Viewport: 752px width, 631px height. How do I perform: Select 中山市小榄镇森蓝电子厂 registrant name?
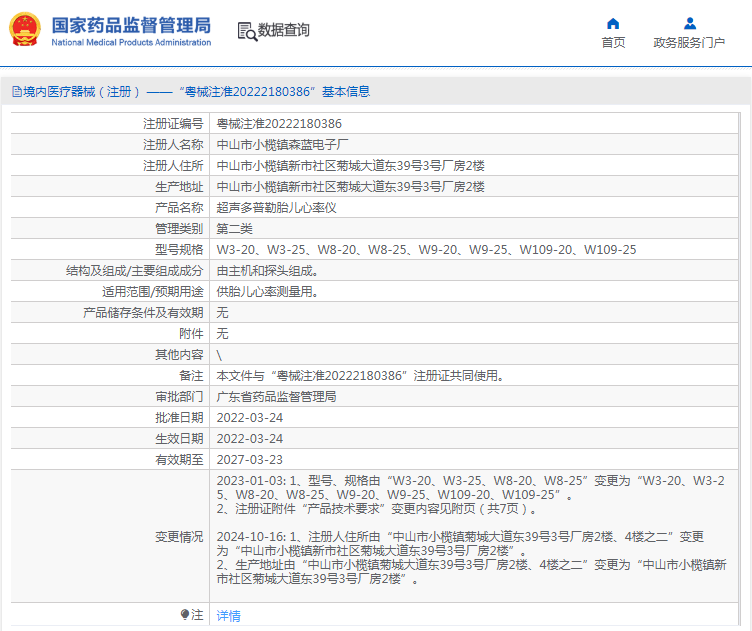[x=282, y=145]
